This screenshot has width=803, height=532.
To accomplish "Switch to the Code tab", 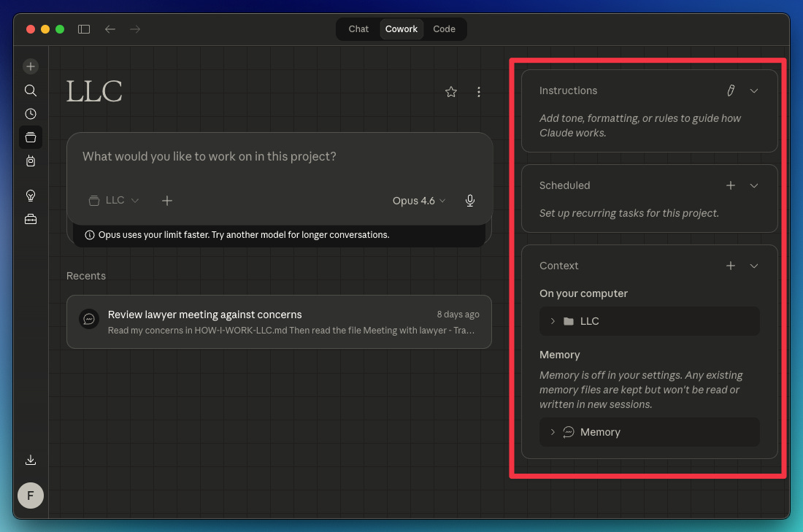I will pyautogui.click(x=444, y=29).
